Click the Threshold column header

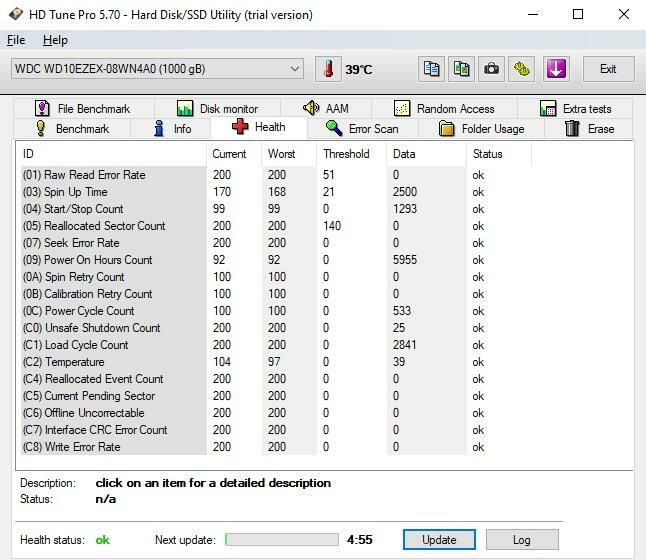(352, 154)
